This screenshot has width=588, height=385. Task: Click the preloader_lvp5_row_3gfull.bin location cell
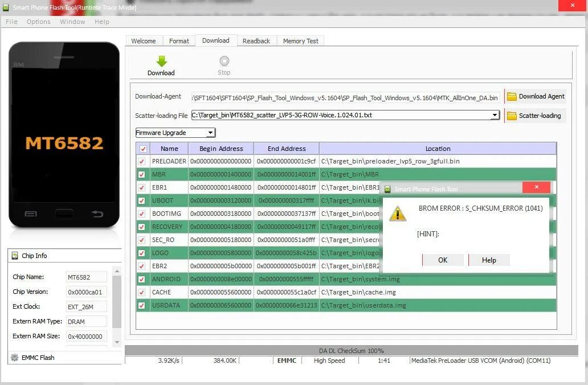click(x=438, y=162)
